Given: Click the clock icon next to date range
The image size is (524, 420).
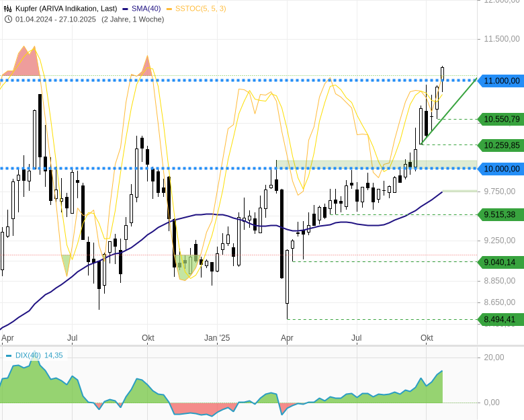Looking at the screenshot, I should 7,19.
